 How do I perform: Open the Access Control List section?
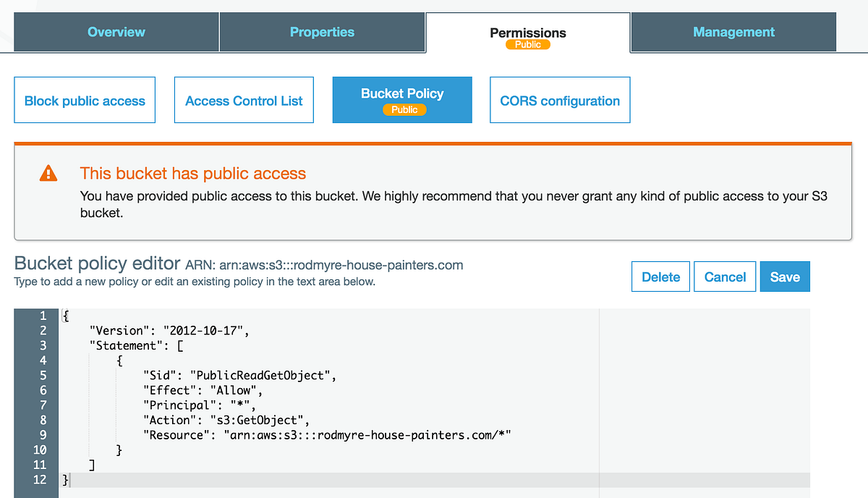point(244,100)
